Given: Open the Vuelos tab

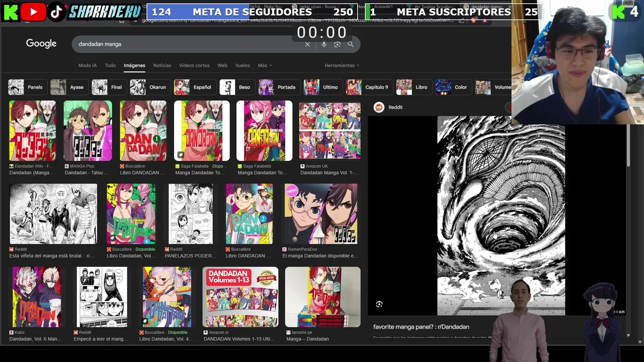Looking at the screenshot, I should [x=243, y=65].
